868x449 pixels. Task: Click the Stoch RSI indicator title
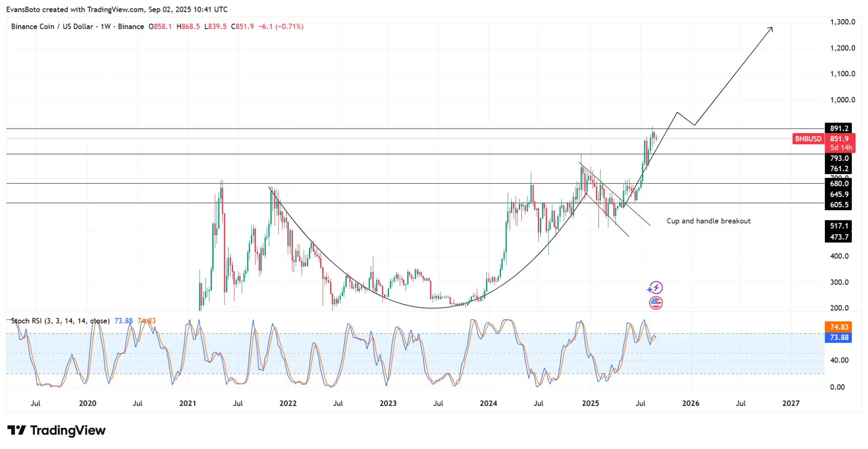point(60,321)
